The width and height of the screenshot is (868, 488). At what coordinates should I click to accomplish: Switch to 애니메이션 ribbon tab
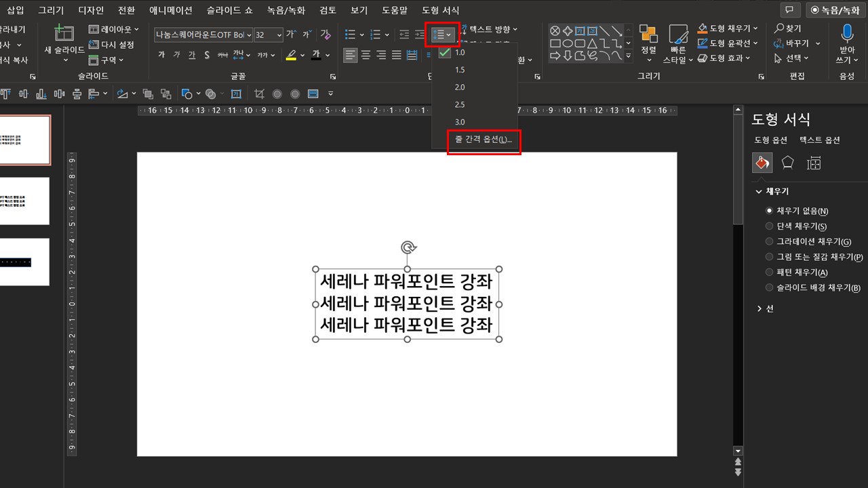click(x=170, y=10)
